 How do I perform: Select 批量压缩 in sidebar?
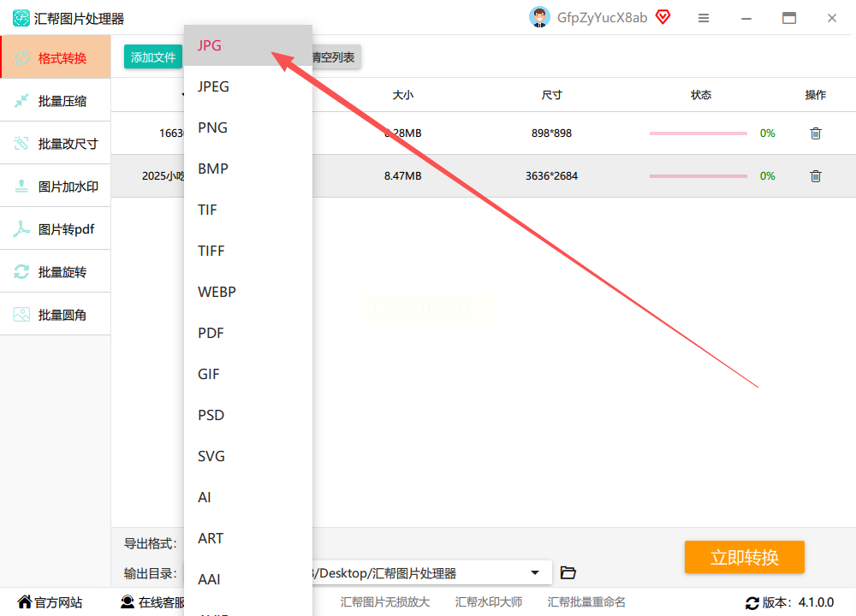tap(55, 101)
